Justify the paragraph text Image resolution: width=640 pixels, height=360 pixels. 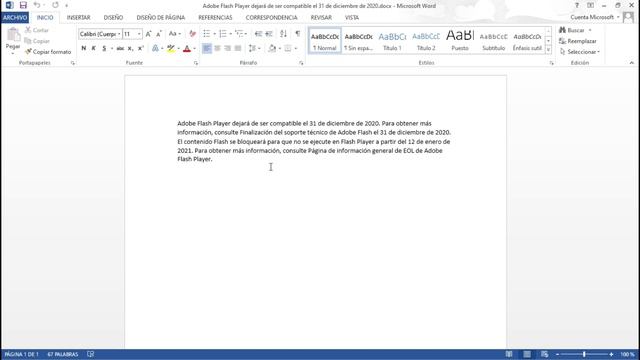click(238, 49)
